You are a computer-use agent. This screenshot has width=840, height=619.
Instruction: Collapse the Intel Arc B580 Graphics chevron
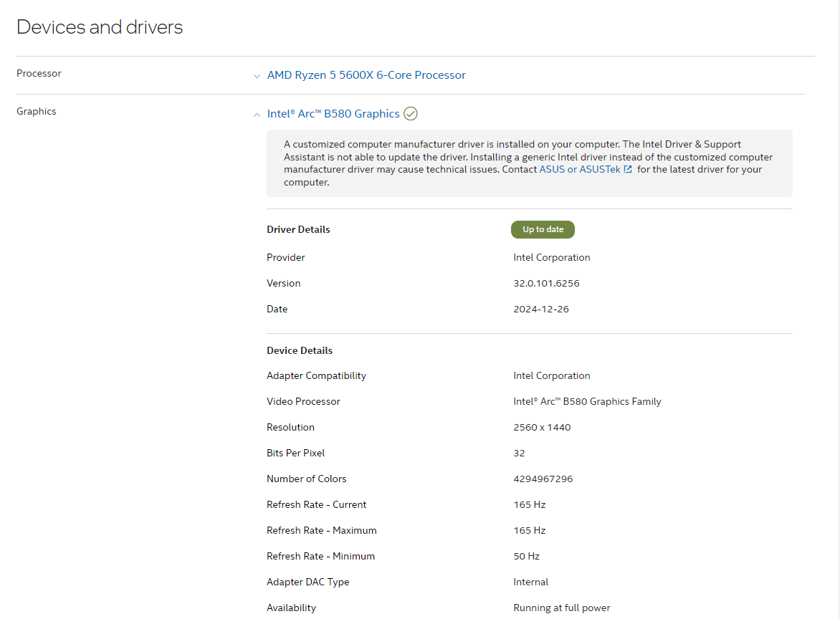click(x=257, y=115)
